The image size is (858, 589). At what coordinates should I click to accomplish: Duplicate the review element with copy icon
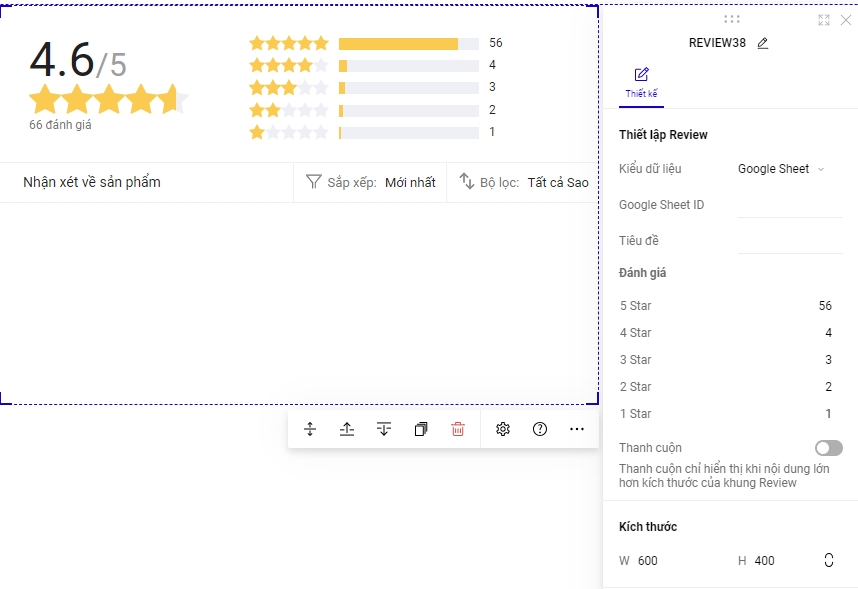click(x=421, y=429)
